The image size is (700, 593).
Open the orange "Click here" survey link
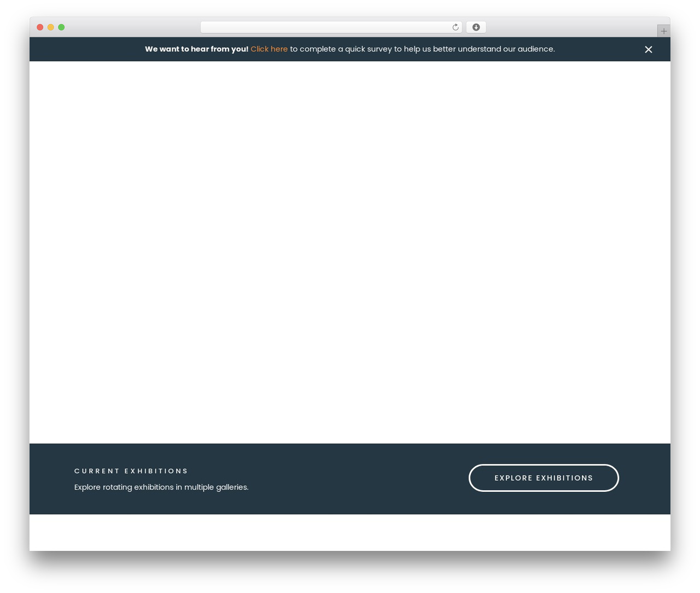pyautogui.click(x=269, y=49)
